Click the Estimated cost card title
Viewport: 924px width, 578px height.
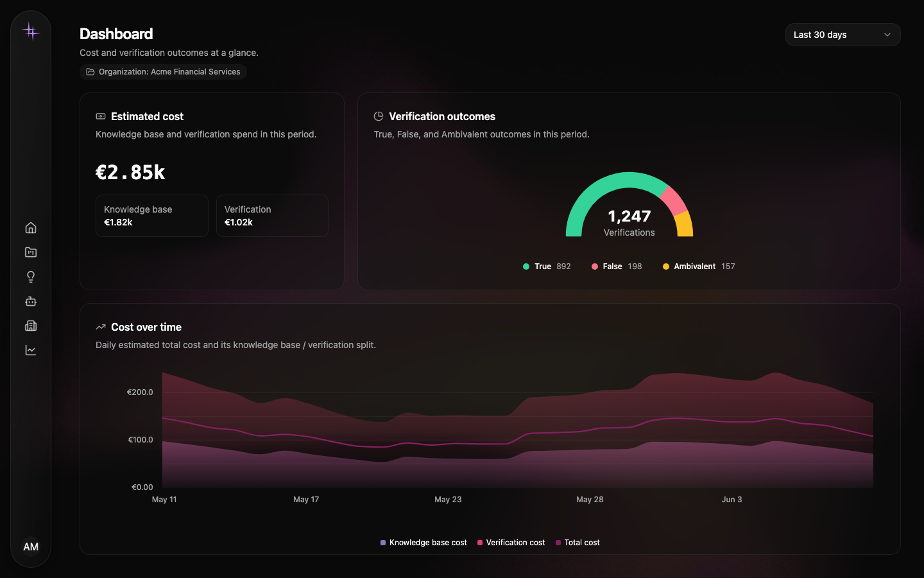147,116
